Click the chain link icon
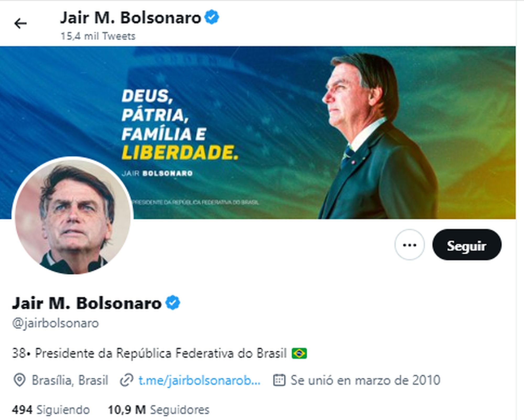The image size is (524, 420). pos(127,380)
